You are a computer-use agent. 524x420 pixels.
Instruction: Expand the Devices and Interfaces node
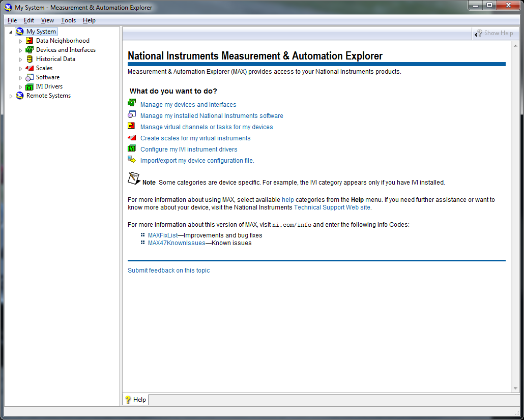(x=21, y=50)
